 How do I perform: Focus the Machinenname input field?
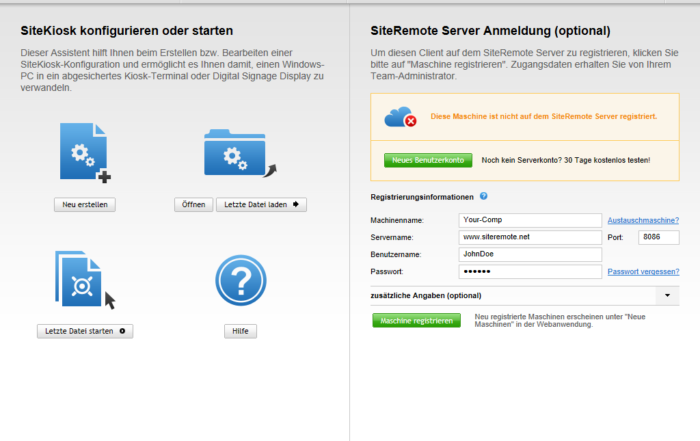(529, 220)
